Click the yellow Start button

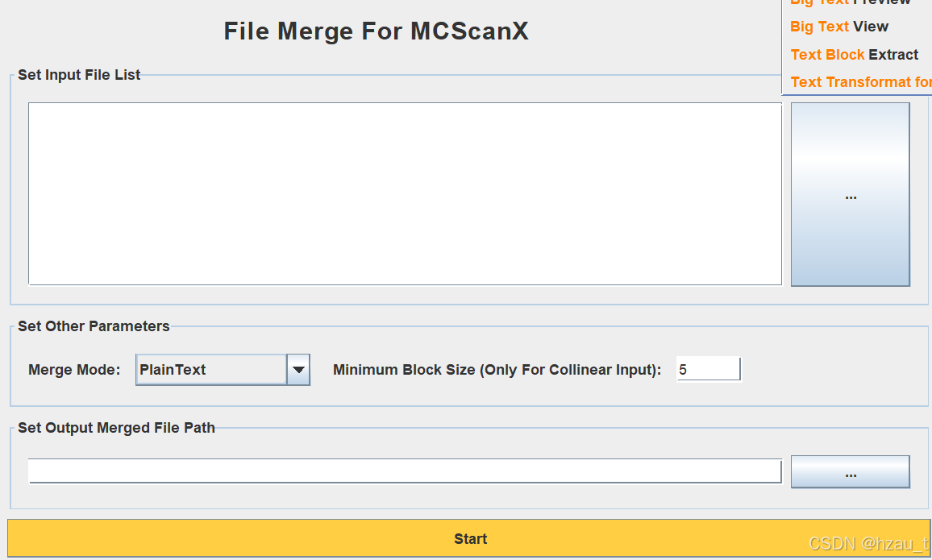click(x=469, y=538)
